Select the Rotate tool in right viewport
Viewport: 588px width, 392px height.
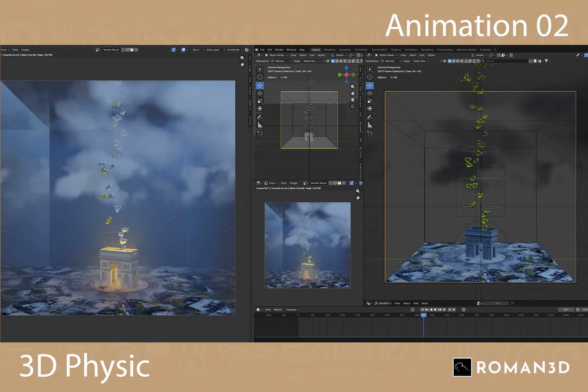[370, 93]
